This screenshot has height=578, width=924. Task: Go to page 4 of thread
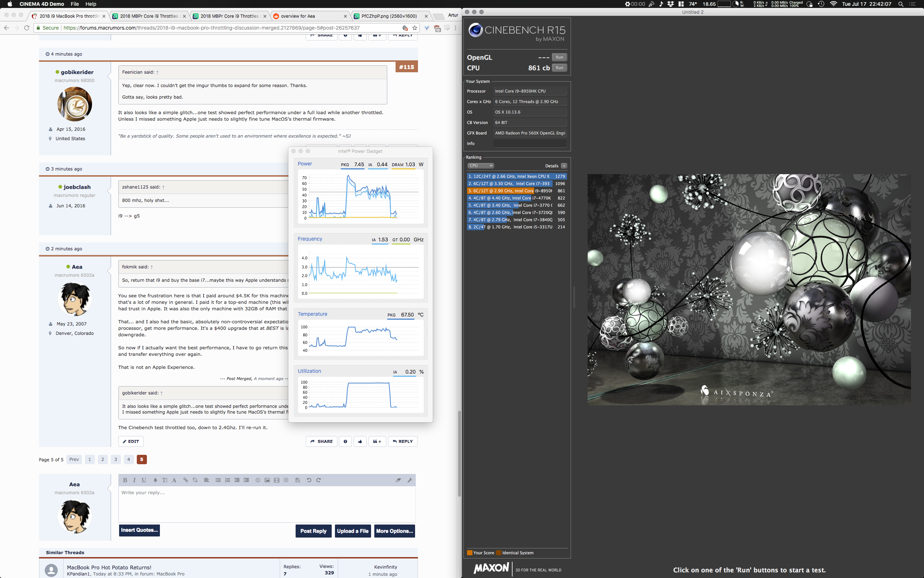128,460
